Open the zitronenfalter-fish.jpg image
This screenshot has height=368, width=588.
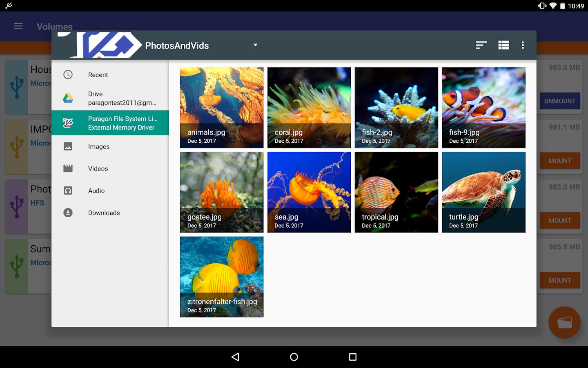point(222,277)
